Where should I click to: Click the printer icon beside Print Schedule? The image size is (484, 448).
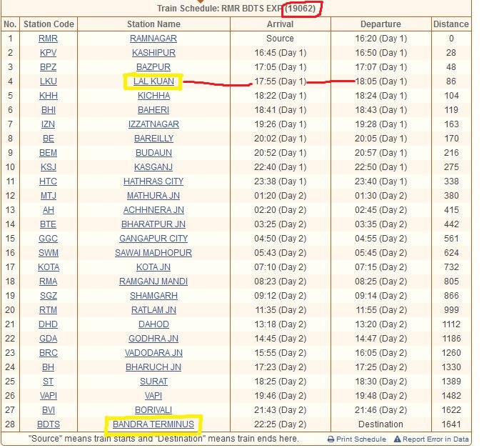coord(331,439)
